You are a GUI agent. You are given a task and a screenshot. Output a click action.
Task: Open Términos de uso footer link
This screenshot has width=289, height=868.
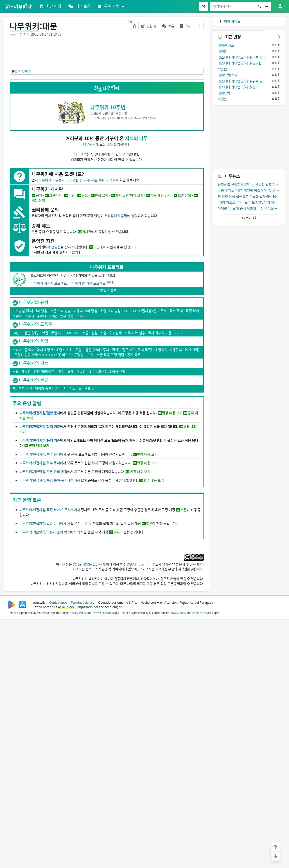tap(82, 603)
